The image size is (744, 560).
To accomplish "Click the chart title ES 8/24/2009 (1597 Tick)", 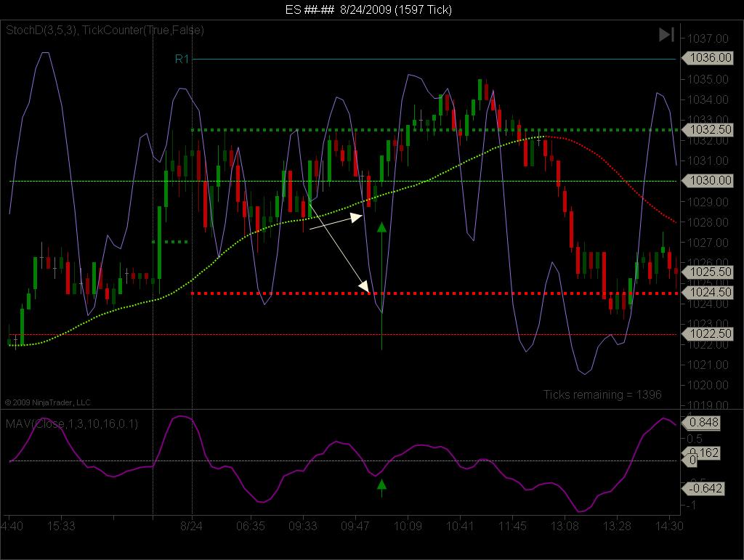I will tap(368, 9).
